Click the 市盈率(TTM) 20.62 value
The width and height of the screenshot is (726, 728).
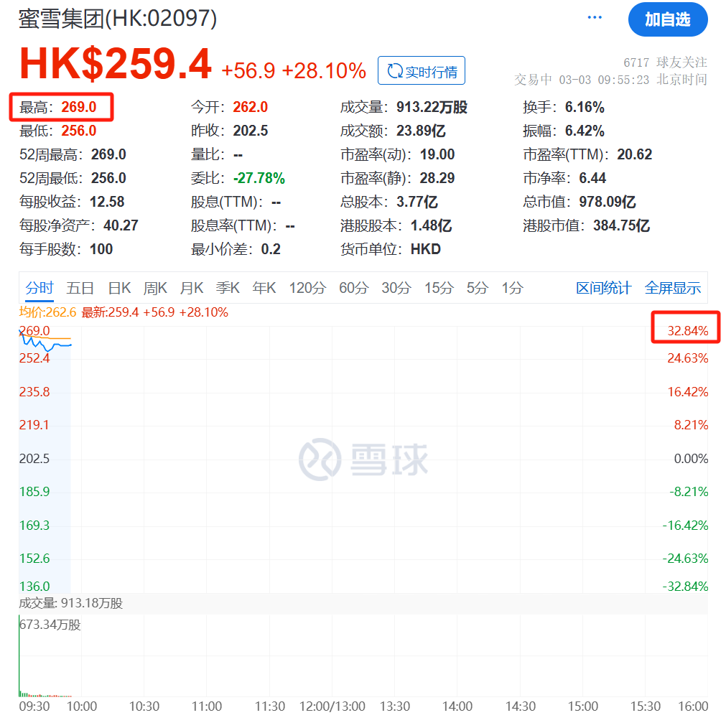point(635,154)
